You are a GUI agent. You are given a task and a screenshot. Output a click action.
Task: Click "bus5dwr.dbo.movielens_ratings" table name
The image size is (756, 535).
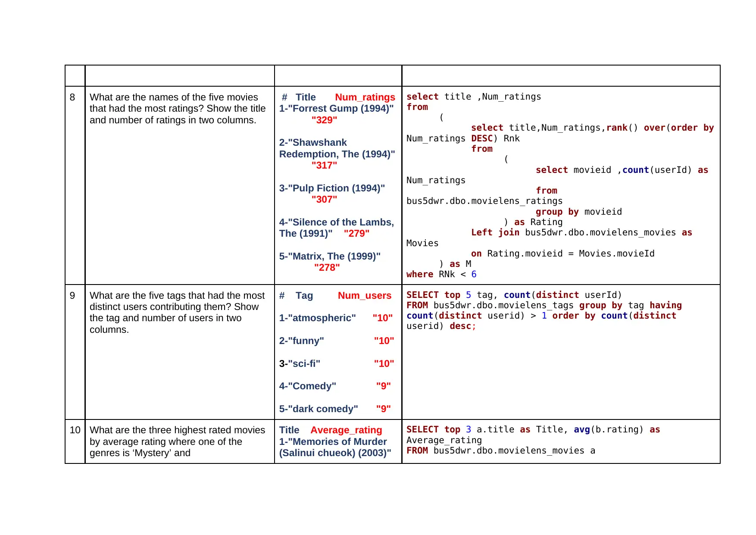pyautogui.click(x=484, y=201)
